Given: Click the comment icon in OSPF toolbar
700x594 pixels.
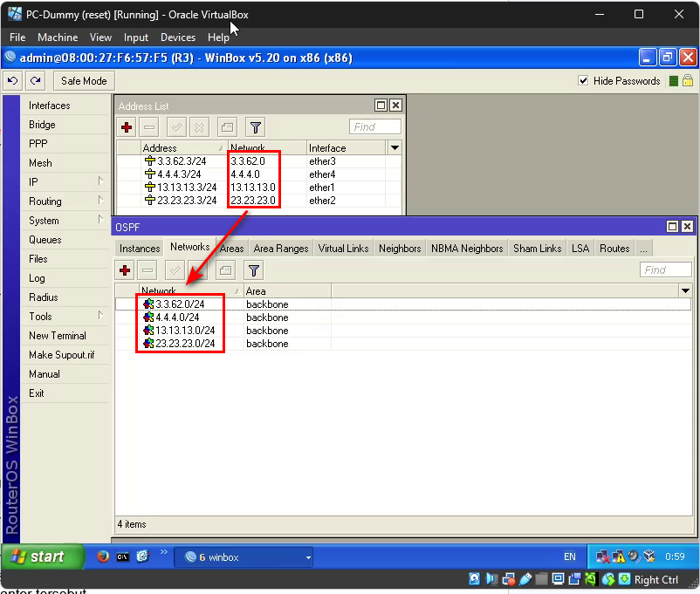Looking at the screenshot, I should pos(225,270).
